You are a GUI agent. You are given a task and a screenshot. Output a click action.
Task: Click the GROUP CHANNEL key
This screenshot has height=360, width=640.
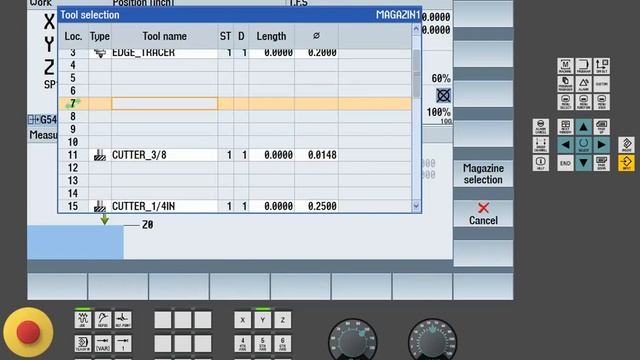pyautogui.click(x=540, y=145)
